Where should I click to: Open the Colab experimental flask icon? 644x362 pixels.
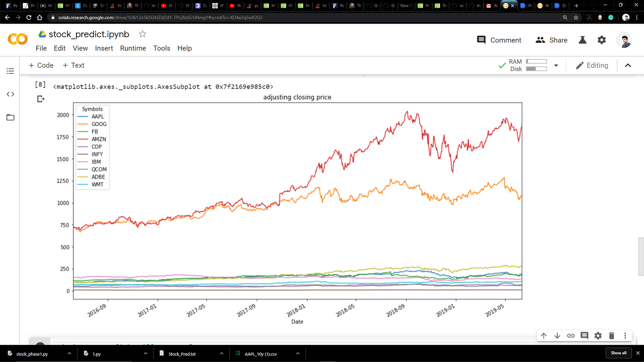pyautogui.click(x=582, y=40)
